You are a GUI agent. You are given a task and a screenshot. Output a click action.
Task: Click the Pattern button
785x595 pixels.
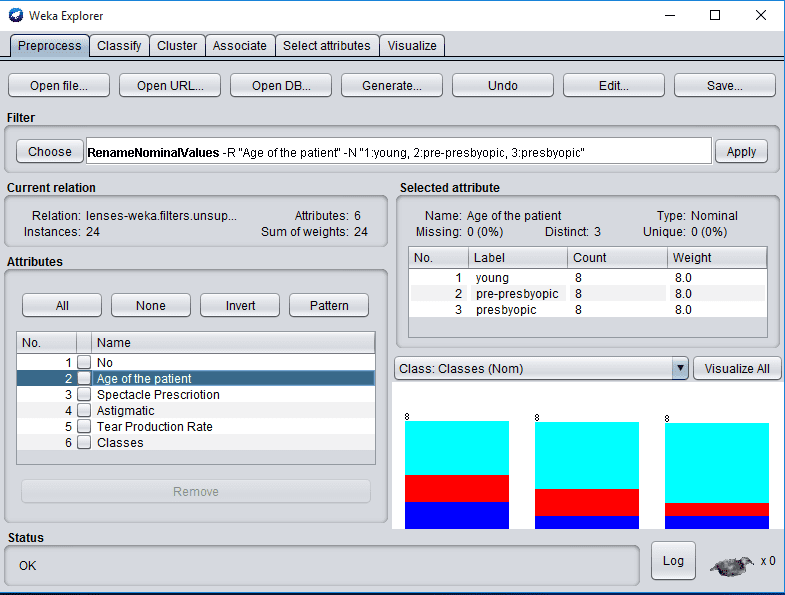tap(329, 306)
